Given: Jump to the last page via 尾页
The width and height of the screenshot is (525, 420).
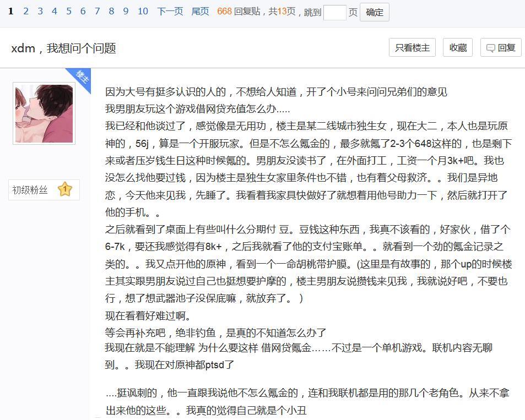Looking at the screenshot, I should (200, 12).
